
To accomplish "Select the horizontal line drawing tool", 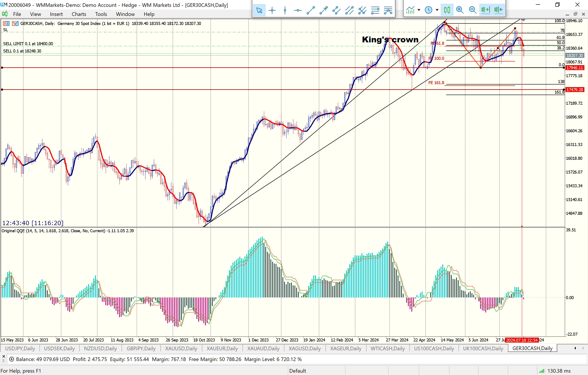I will (x=298, y=10).
